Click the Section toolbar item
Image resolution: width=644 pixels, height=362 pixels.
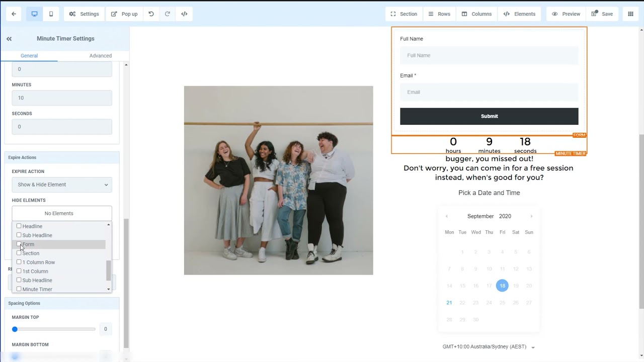pos(404,14)
